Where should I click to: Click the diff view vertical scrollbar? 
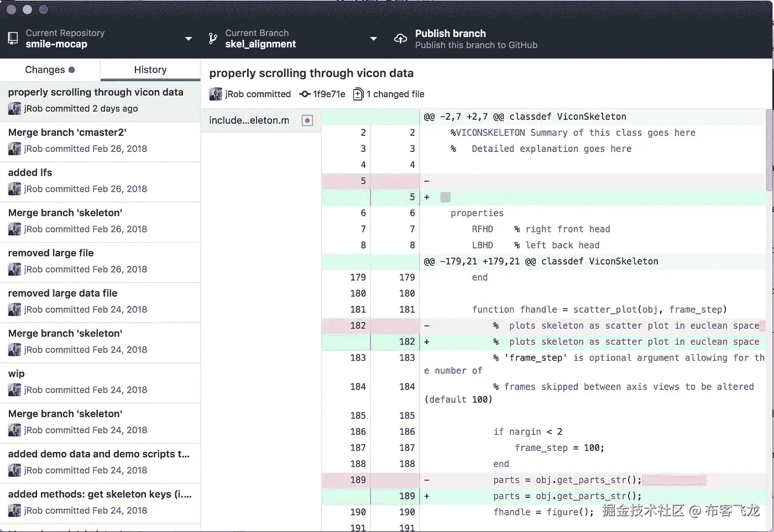tap(769, 149)
